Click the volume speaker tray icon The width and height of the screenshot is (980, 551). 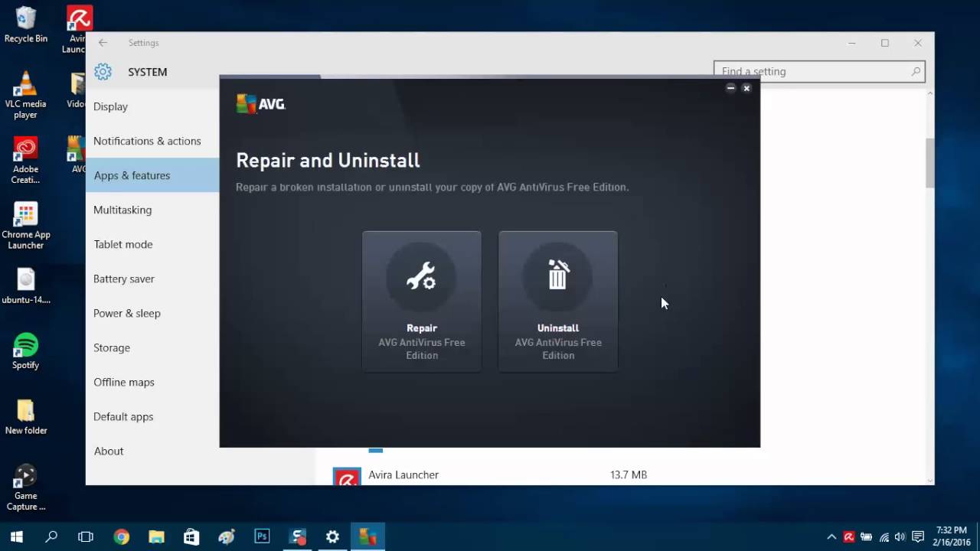click(x=900, y=537)
